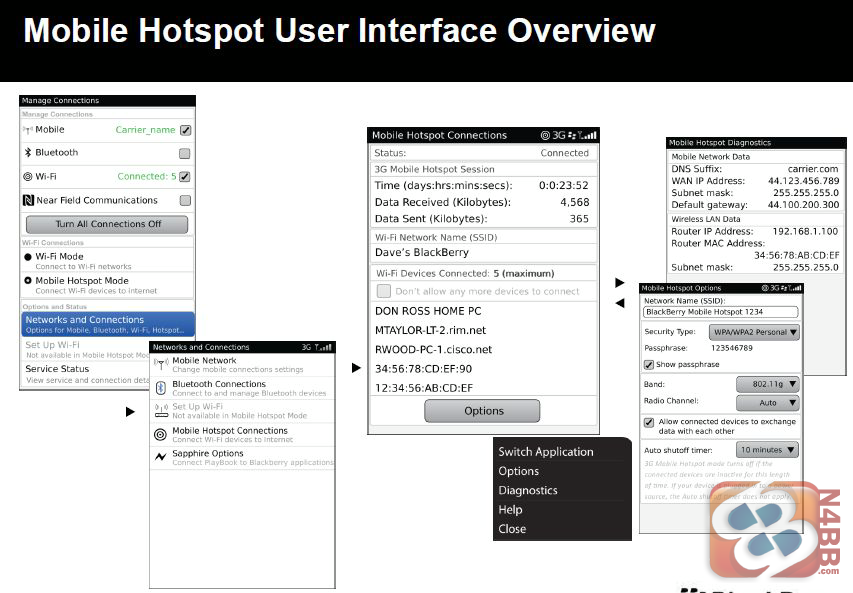The width and height of the screenshot is (853, 593).
Task: Open Service Status entry
Action: pos(85,374)
